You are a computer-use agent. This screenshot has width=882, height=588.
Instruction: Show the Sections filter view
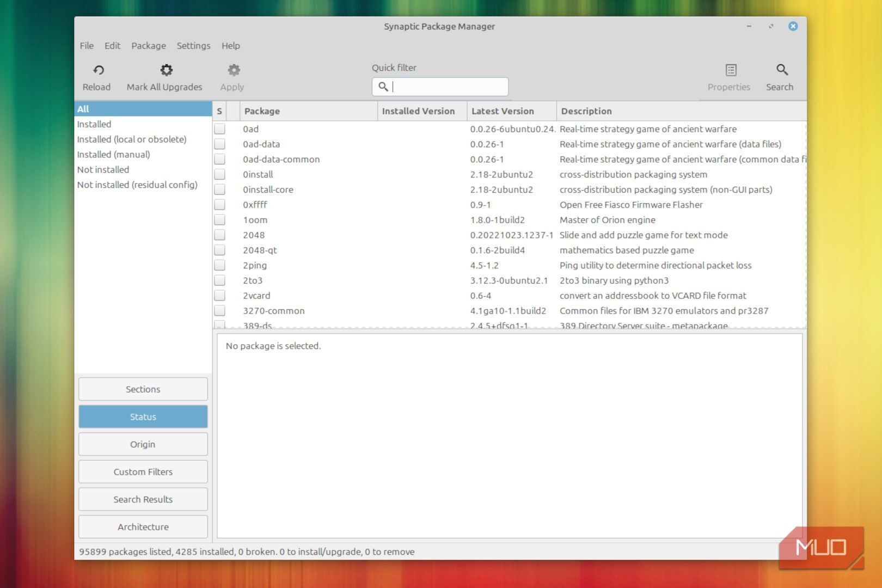coord(143,389)
